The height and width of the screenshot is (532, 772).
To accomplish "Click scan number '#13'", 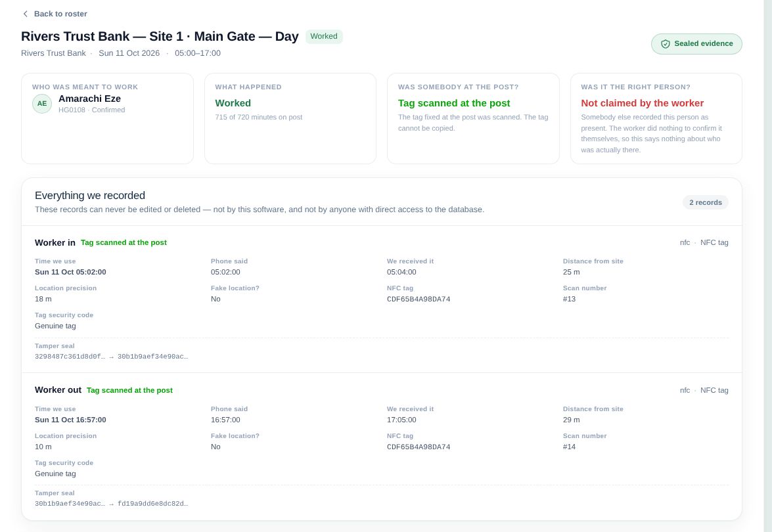I will click(569, 299).
